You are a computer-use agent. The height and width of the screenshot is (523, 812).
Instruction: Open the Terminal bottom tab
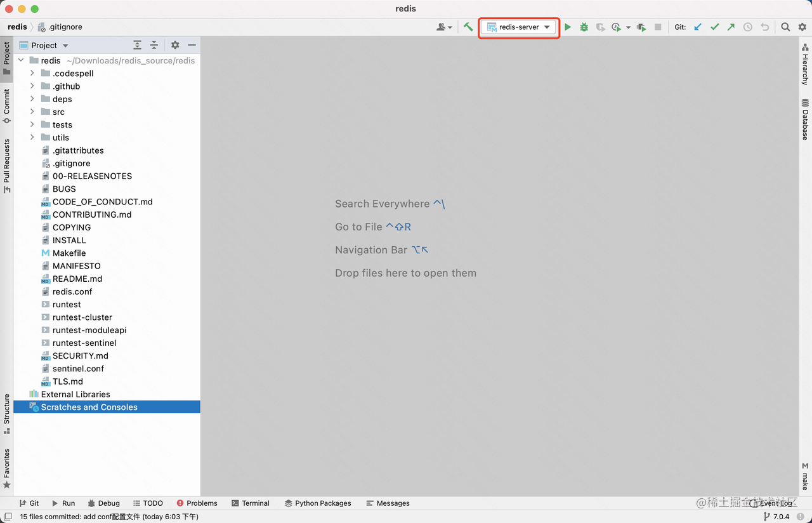pyautogui.click(x=251, y=503)
